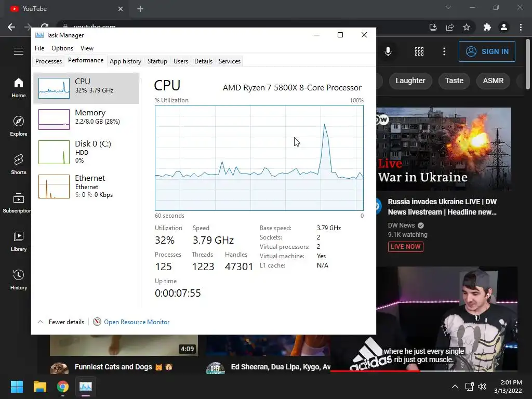532x399 pixels.
Task: Open YouTube settings three-dot menu
Action: click(444, 51)
